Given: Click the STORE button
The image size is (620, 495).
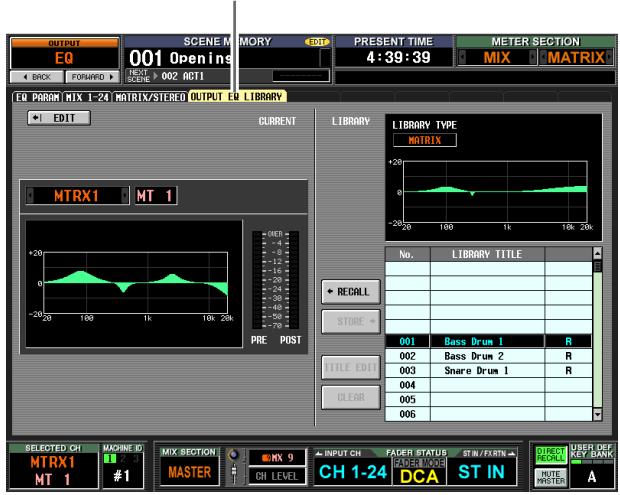Looking at the screenshot, I should point(351,321).
